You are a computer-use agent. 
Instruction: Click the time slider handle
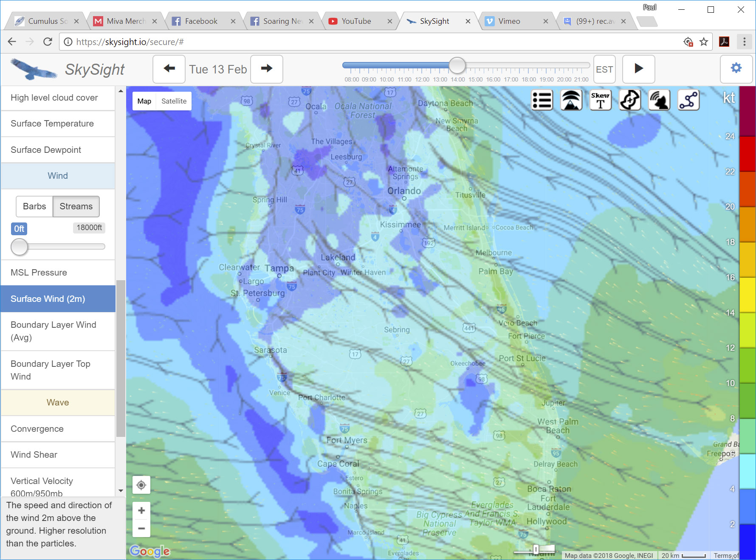coord(457,65)
